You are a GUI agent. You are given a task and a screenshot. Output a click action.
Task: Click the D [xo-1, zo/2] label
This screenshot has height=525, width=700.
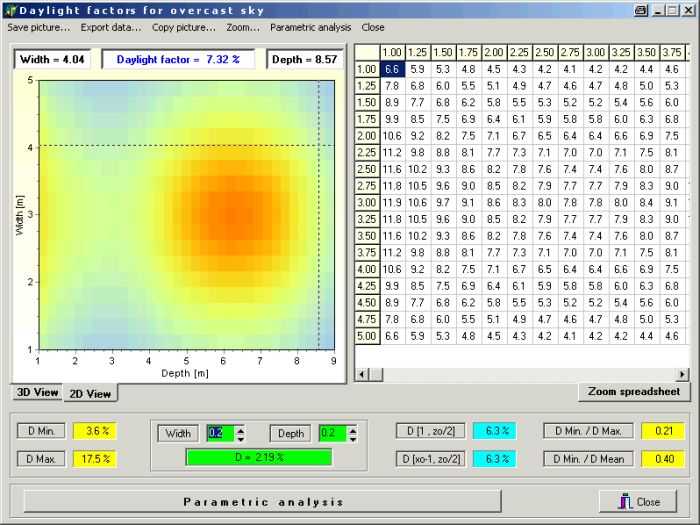click(x=430, y=458)
